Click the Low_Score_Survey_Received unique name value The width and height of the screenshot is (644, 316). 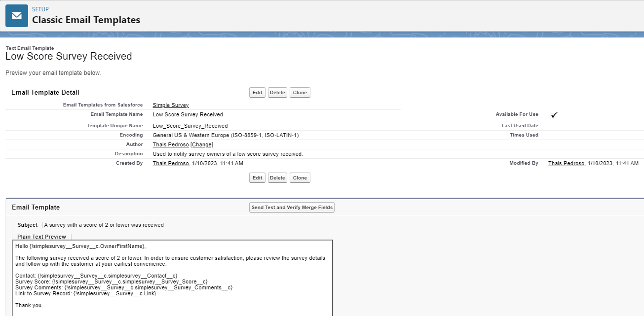tap(190, 126)
